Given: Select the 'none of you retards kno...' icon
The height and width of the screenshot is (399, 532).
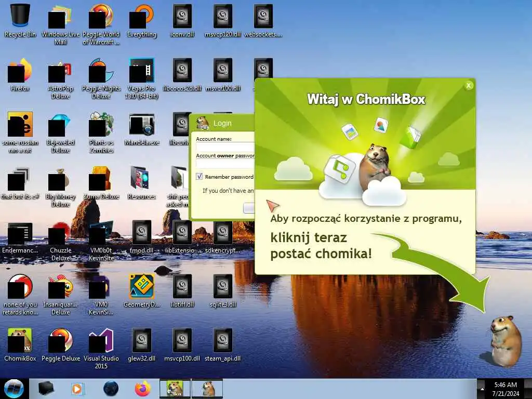Looking at the screenshot, I should tap(20, 295).
